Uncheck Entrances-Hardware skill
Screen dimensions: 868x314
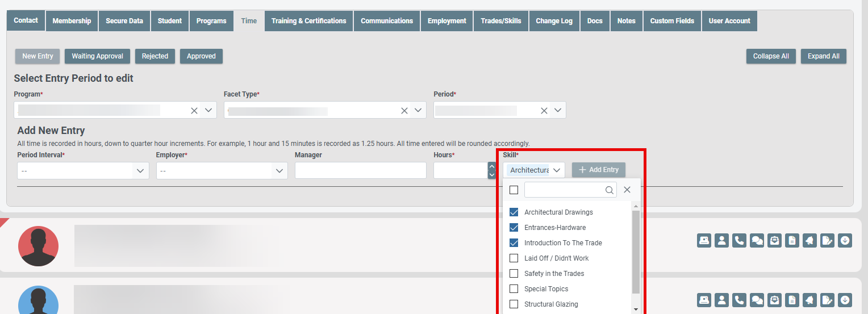514,227
